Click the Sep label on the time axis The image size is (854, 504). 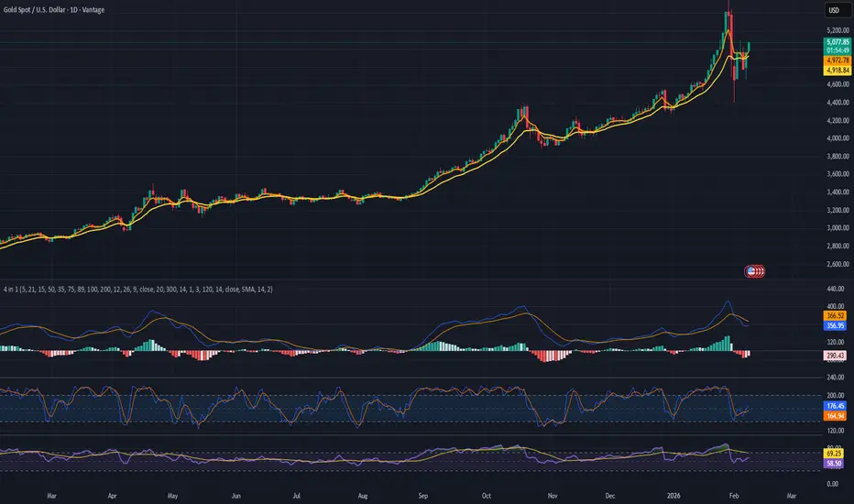[x=423, y=497]
